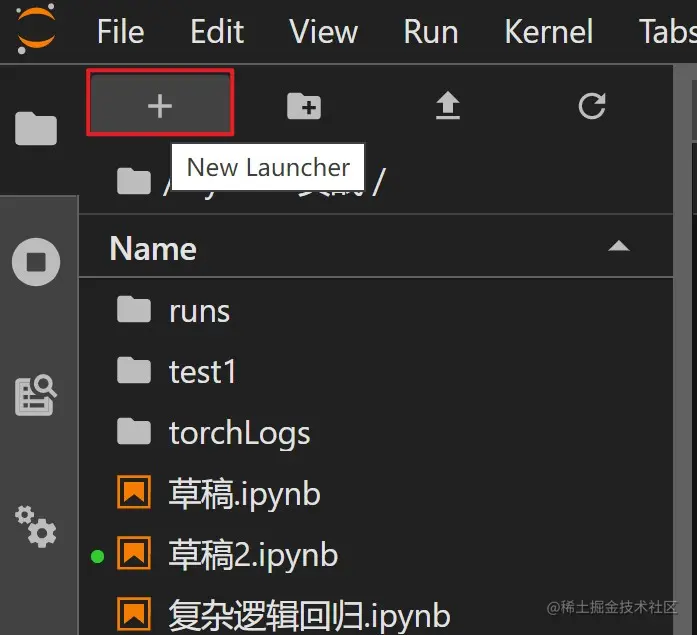Viewport: 697px width, 635px height.
Task: Click the Jupyter logo
Action: tap(36, 29)
